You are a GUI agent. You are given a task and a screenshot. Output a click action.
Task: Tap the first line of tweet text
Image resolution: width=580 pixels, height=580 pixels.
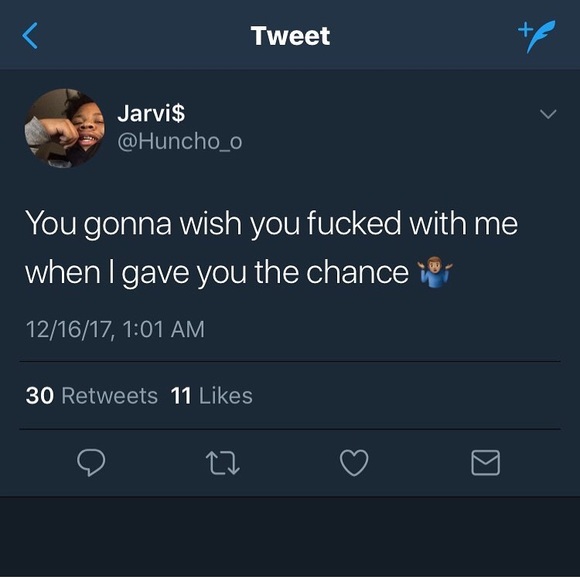[272, 223]
